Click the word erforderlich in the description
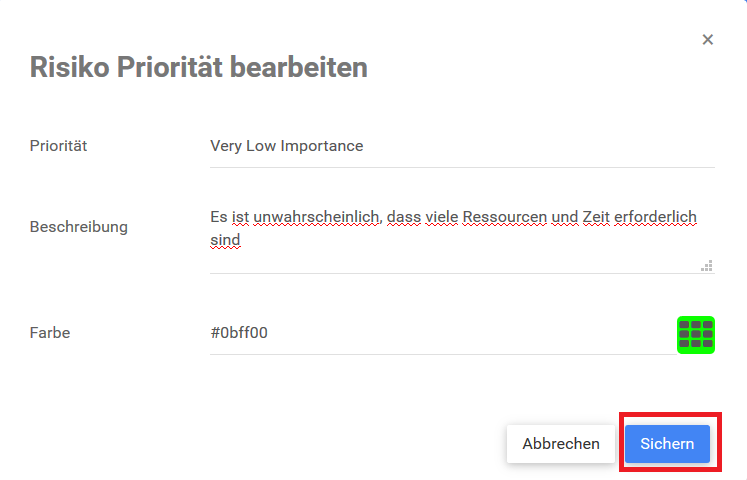 [653, 217]
